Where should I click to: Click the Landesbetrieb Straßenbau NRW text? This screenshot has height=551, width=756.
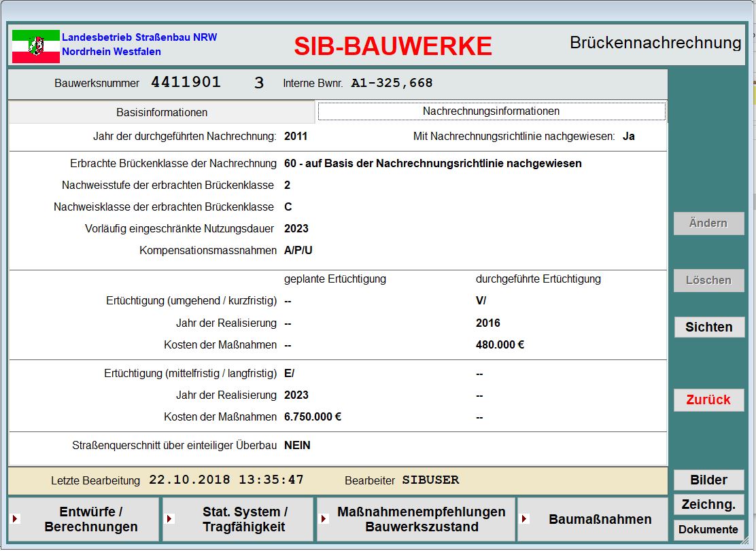[x=139, y=37]
